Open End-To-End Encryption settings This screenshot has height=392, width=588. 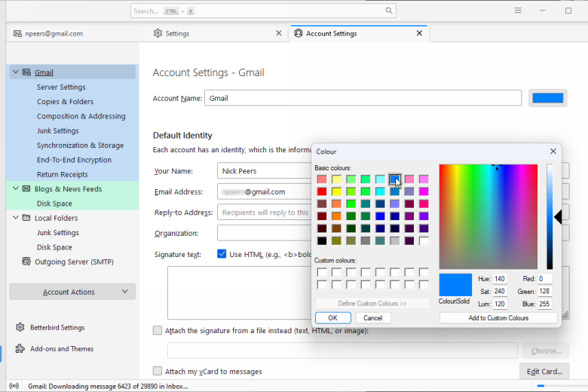74,160
